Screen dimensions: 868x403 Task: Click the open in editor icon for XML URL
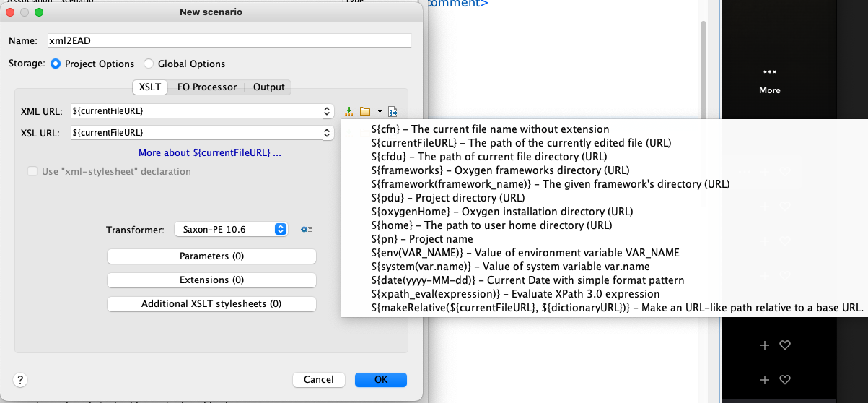393,111
